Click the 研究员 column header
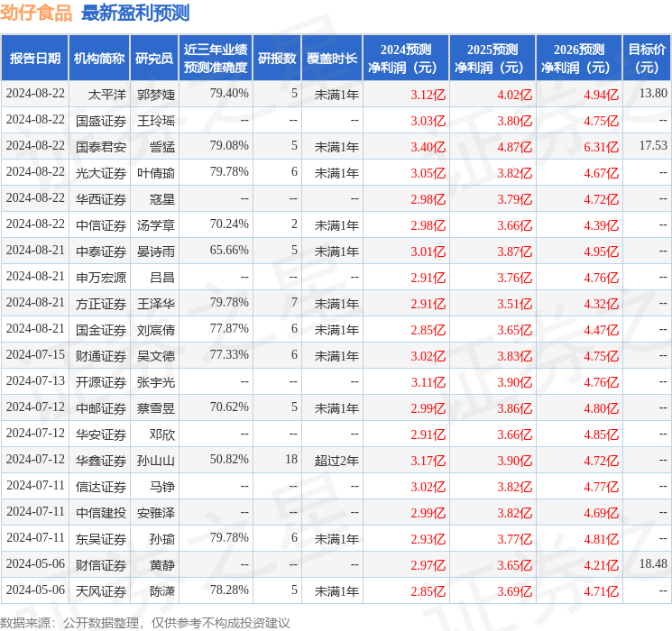The image size is (672, 631). [154, 58]
